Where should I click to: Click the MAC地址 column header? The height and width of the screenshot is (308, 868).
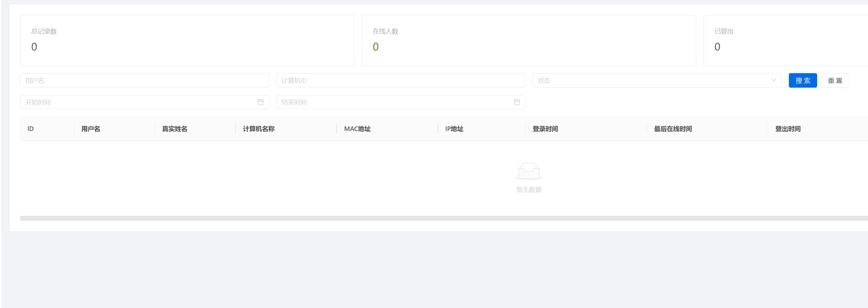(357, 129)
